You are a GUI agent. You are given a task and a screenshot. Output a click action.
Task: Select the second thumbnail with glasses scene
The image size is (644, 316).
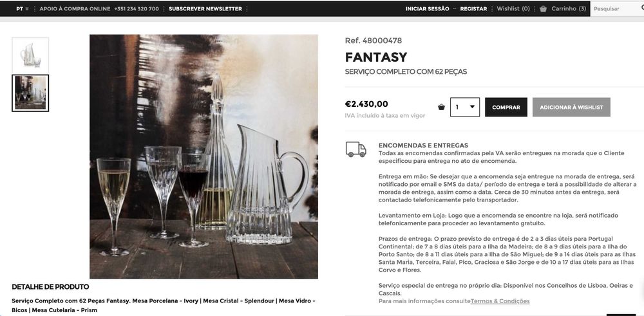pyautogui.click(x=30, y=93)
